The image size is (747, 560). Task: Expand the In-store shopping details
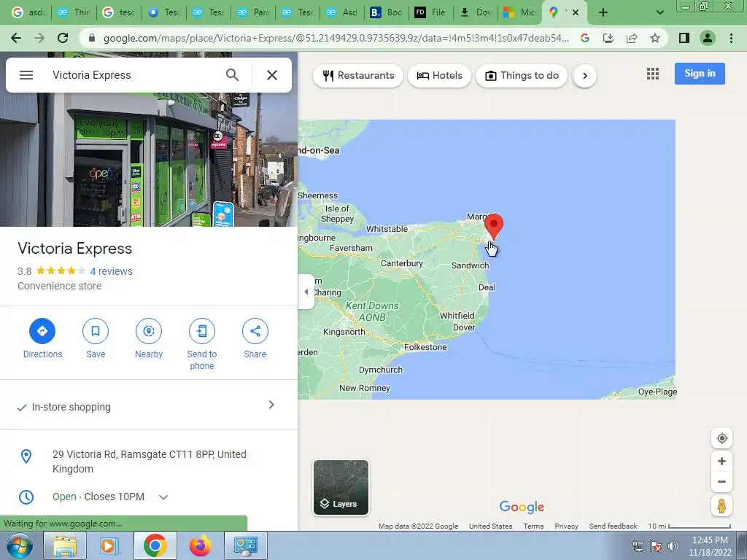coord(149,406)
